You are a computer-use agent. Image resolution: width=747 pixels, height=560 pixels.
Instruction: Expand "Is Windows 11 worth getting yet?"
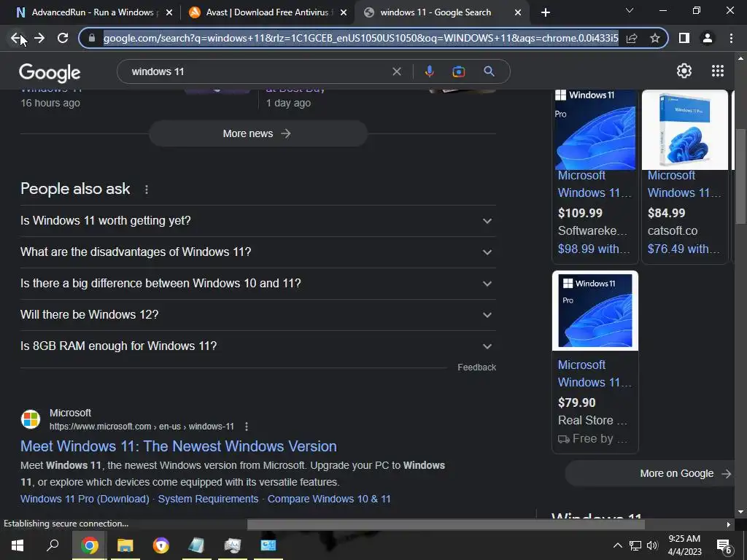pos(258,221)
